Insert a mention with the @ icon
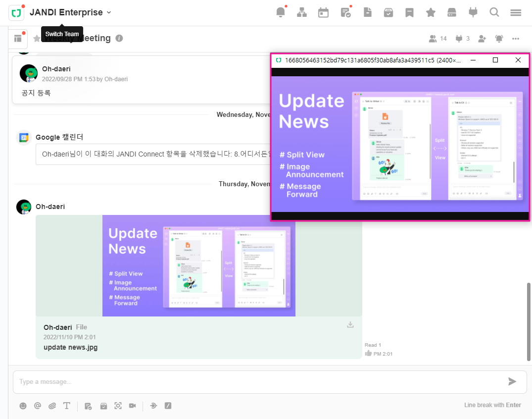The image size is (532, 419). tap(38, 406)
